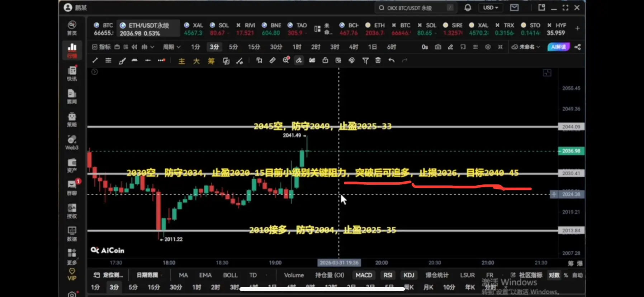Click the notification bell icon
This screenshot has width=644, height=297.
[x=468, y=8]
